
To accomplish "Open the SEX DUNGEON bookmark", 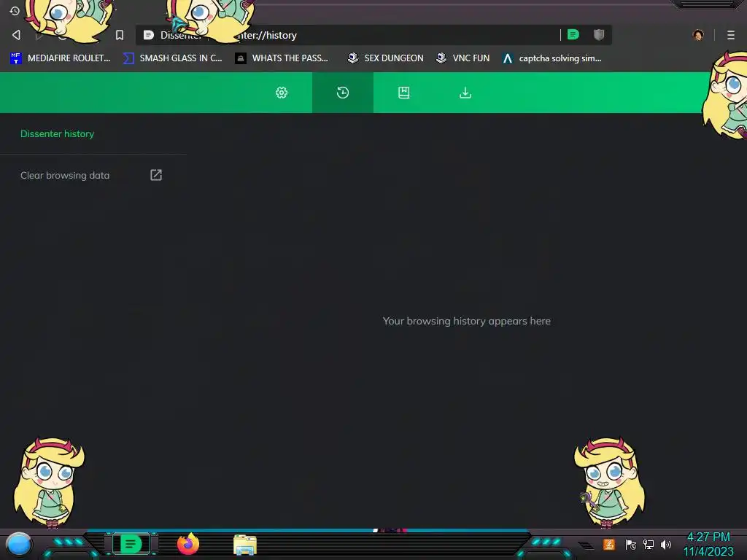I will [x=385, y=58].
